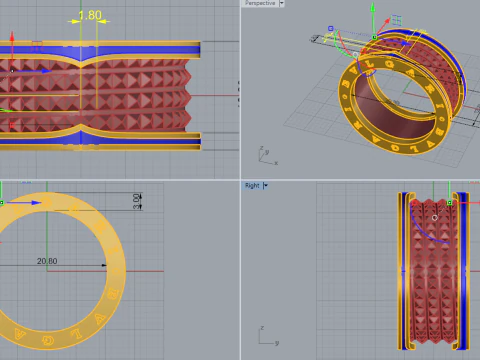Click the Right viewport title label

point(252,186)
